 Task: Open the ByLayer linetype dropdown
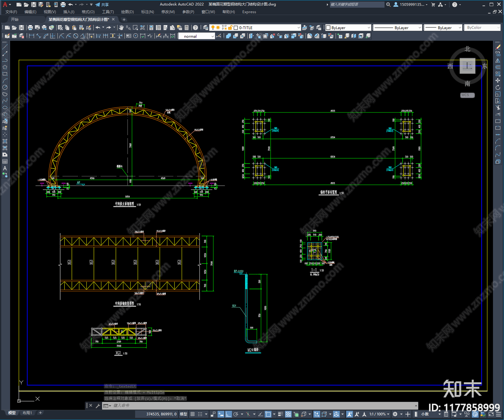point(398,28)
